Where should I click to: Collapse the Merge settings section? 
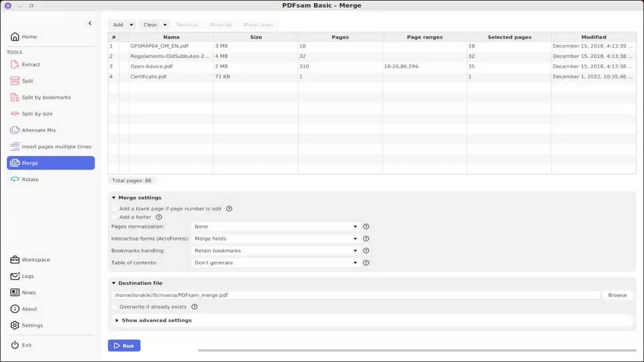[x=114, y=198]
